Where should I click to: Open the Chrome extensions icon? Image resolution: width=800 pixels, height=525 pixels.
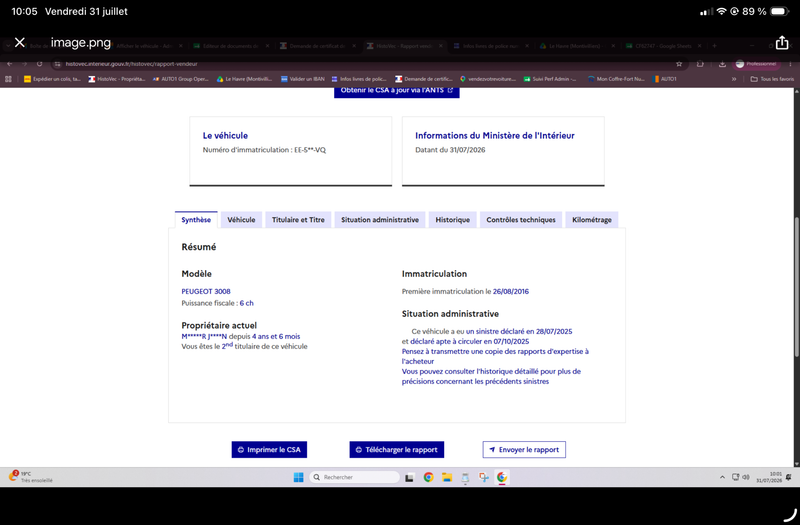pos(700,64)
